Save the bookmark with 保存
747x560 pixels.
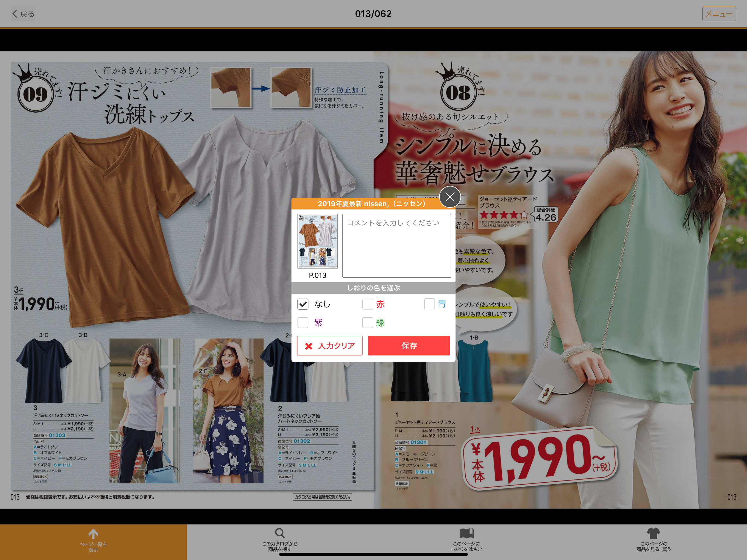(x=409, y=346)
